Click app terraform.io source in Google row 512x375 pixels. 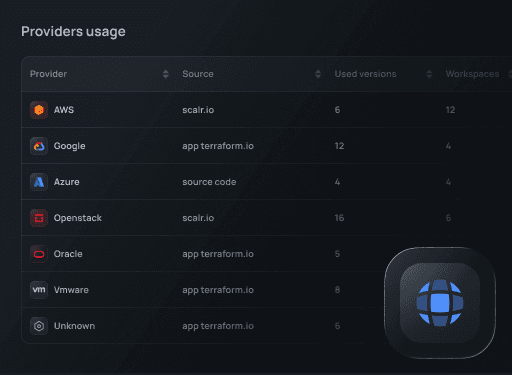click(218, 146)
